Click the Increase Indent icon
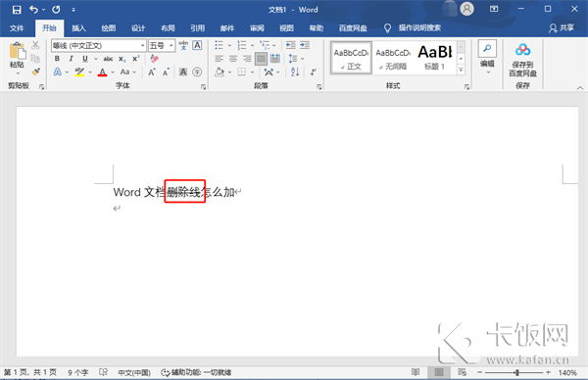Screen dimensions: 588x380 pyautogui.click(x=305, y=45)
